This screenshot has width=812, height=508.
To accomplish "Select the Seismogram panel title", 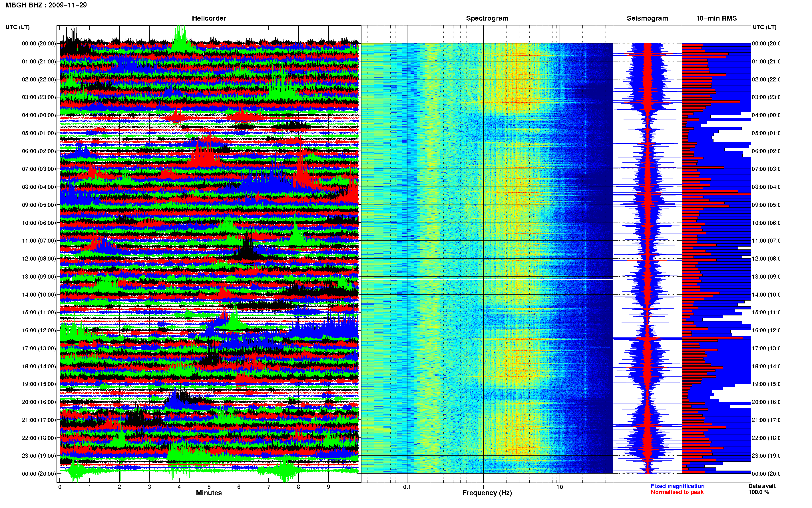I will pyautogui.click(x=647, y=18).
